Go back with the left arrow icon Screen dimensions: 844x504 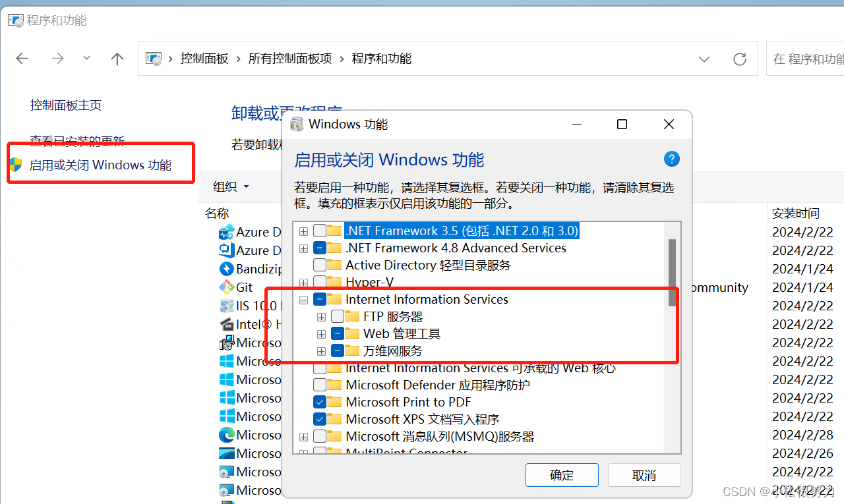coord(22,59)
